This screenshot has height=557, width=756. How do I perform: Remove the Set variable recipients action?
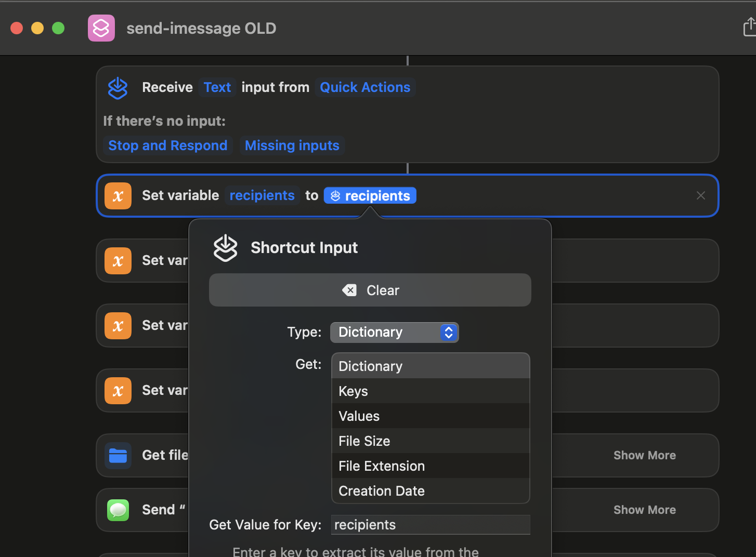point(700,195)
